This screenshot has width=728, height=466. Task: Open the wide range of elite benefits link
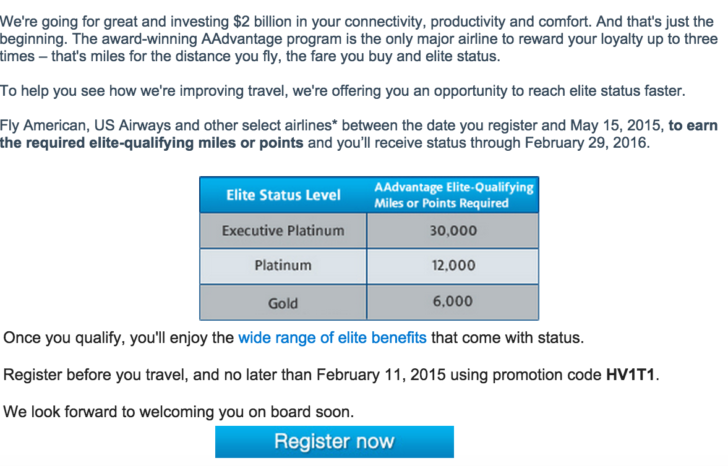click(332, 337)
